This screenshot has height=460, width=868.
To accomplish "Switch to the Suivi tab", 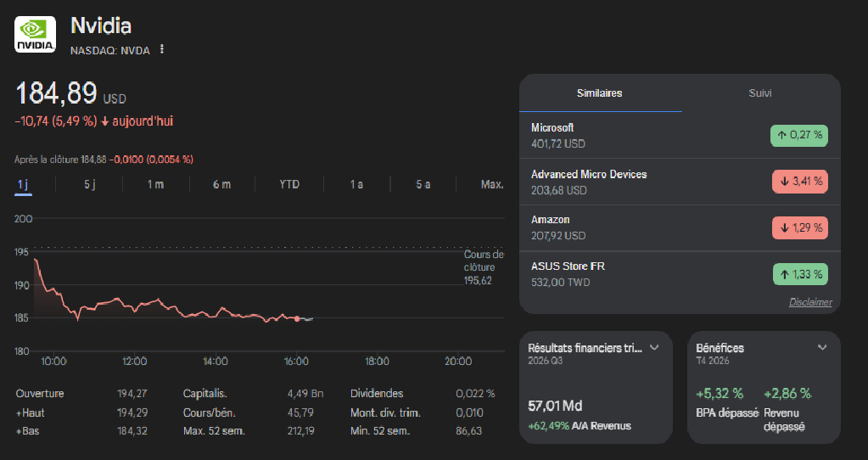I will pos(759,93).
